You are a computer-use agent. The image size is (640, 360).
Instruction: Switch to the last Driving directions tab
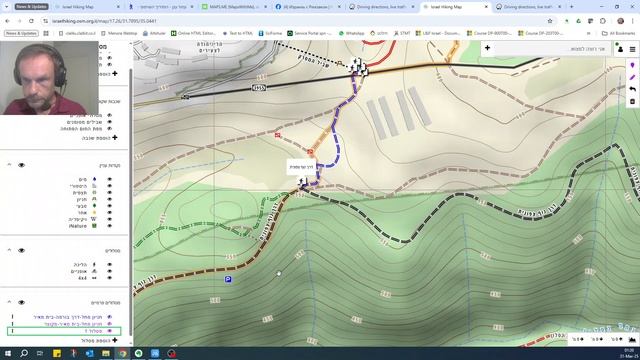click(x=528, y=7)
